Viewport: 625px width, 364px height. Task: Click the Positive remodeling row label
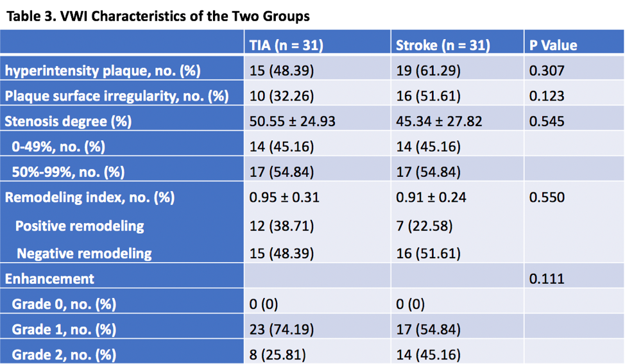pos(80,226)
